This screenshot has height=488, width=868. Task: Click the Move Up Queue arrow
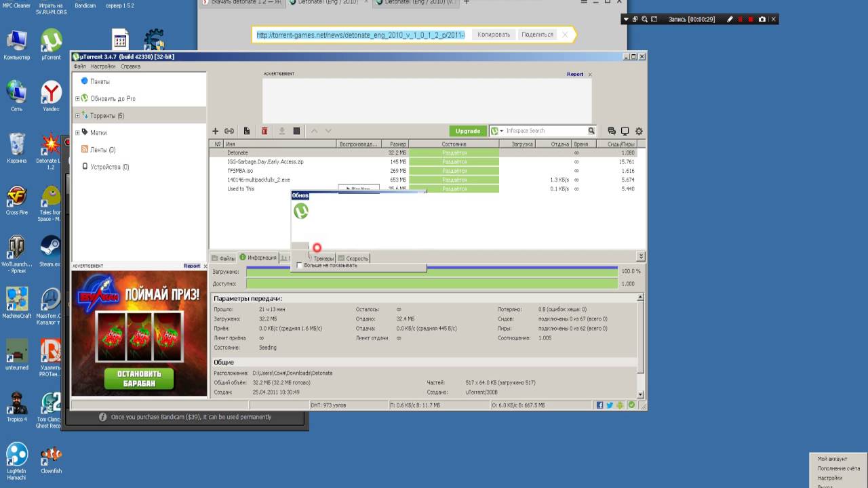coord(314,131)
